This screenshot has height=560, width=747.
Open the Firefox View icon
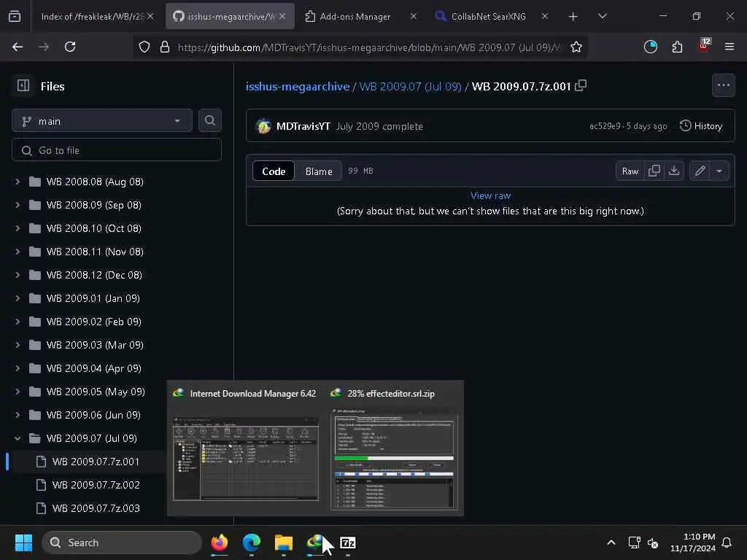15,17
